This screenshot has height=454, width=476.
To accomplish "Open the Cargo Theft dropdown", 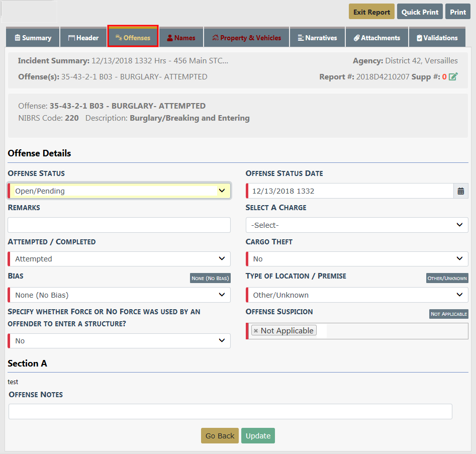I will 357,259.
